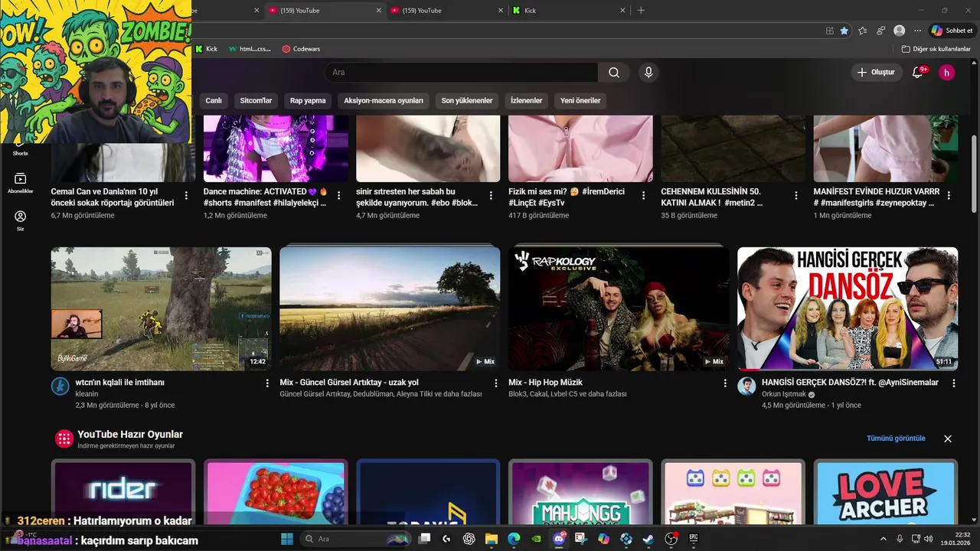
Task: Dismiss the YouTube Hazır Oyunlar section
Action: pos(948,439)
